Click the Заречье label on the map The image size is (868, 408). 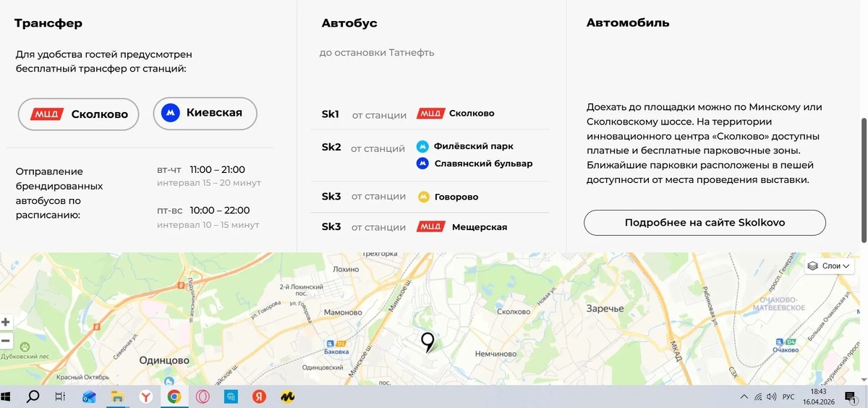click(x=605, y=309)
